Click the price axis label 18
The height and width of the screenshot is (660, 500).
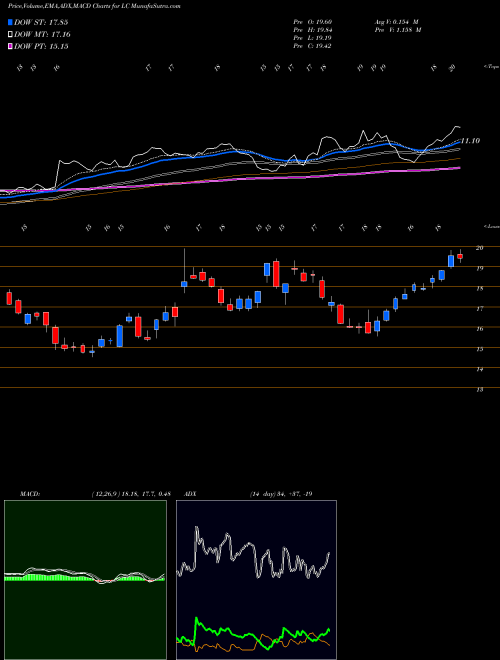pos(479,288)
